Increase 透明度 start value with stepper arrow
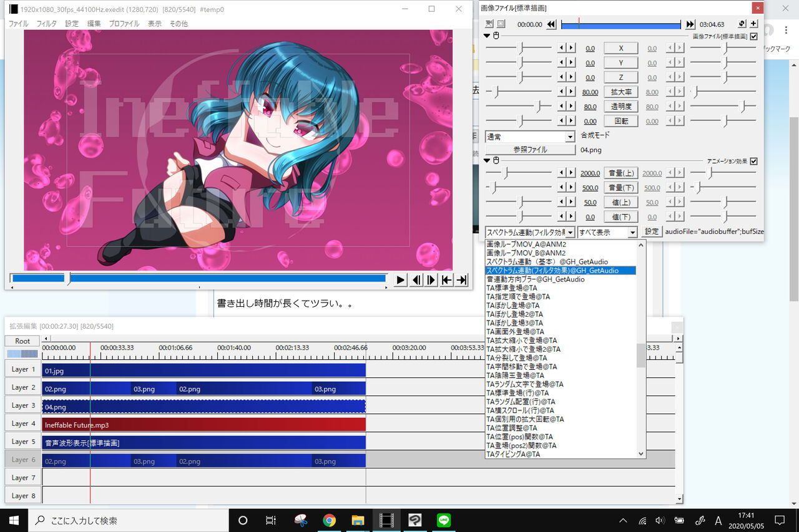 [571, 107]
